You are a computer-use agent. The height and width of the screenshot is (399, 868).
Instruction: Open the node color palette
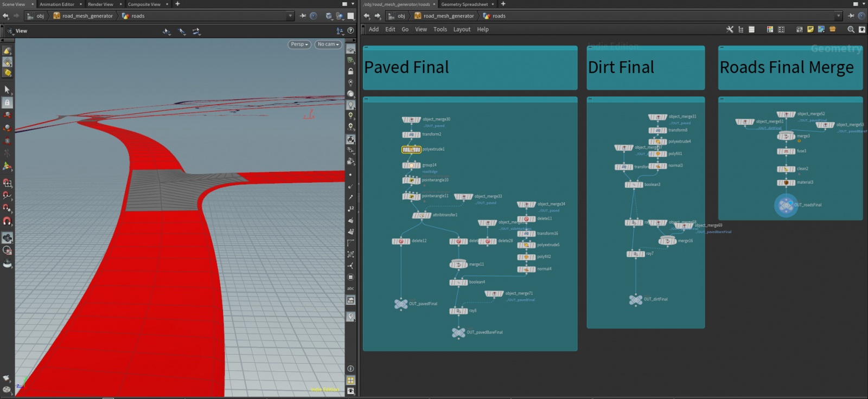770,29
